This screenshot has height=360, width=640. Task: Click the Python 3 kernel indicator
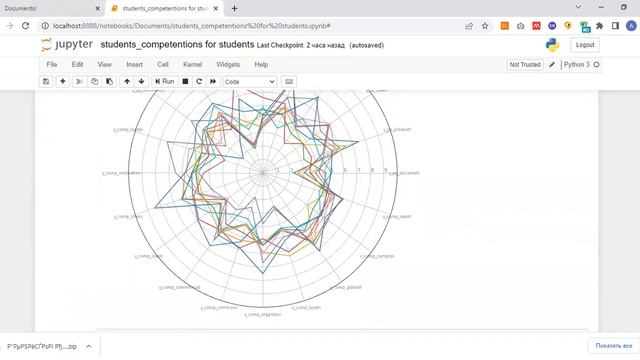click(x=576, y=64)
